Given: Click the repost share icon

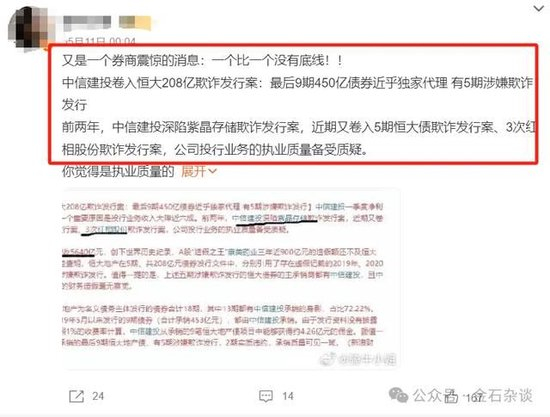Looking at the screenshot, I should [x=76, y=396].
